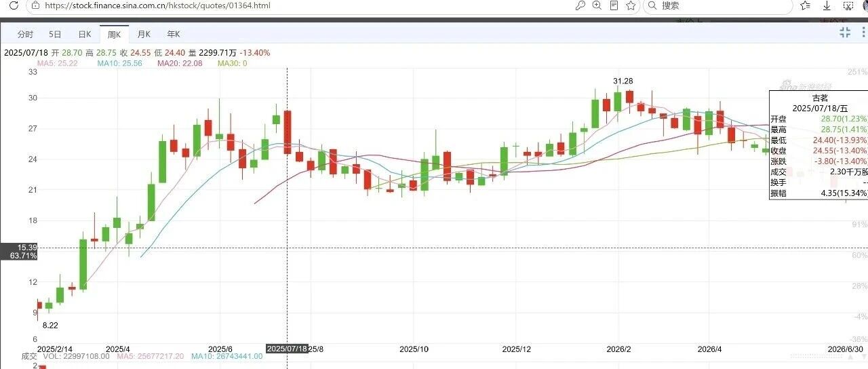Click the highlighted 2025/07/18 date marker
The image size is (868, 369).
287,349
